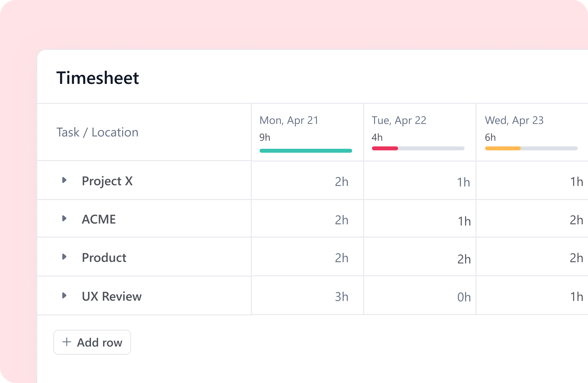Click the Task / Location header
588x383 pixels.
97,132
